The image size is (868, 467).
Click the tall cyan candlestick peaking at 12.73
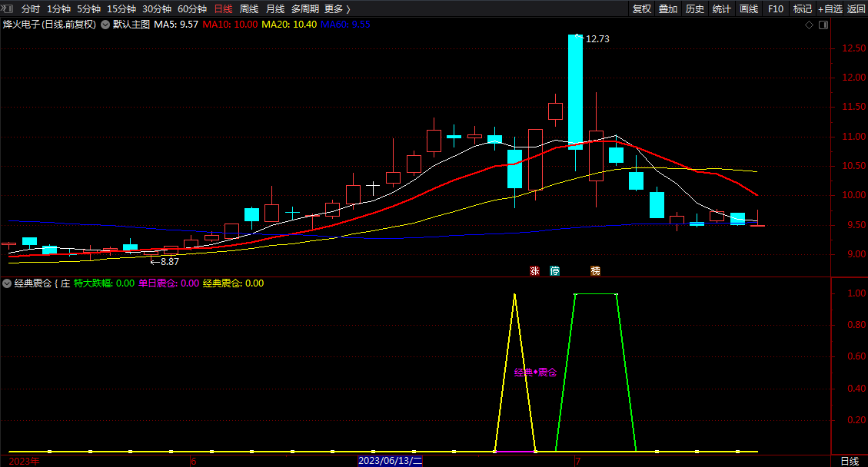tap(575, 92)
